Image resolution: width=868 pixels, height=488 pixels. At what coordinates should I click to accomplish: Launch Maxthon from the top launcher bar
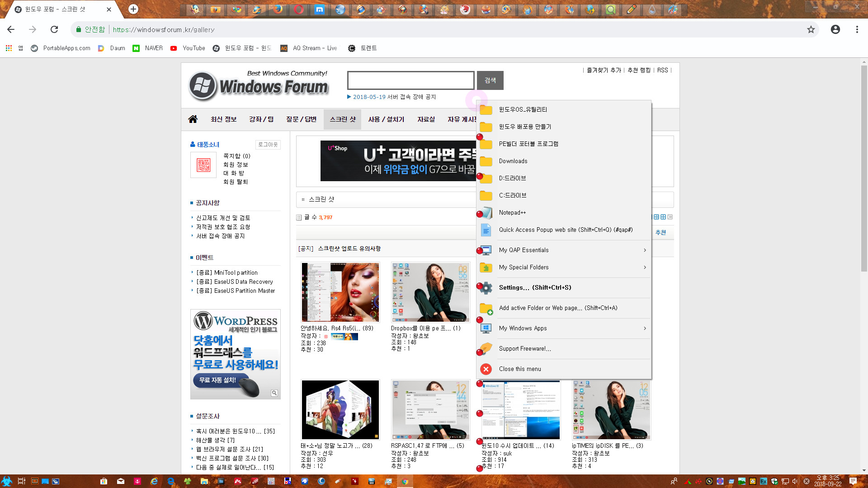320,9
